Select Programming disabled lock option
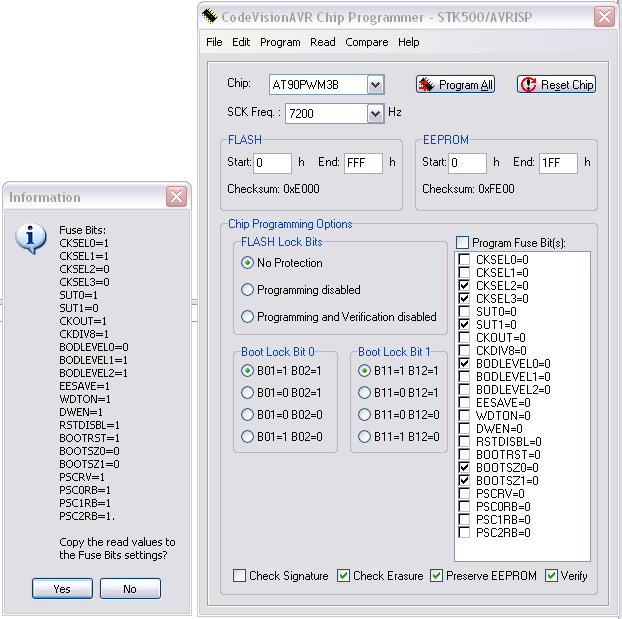622x619 pixels. (247, 290)
